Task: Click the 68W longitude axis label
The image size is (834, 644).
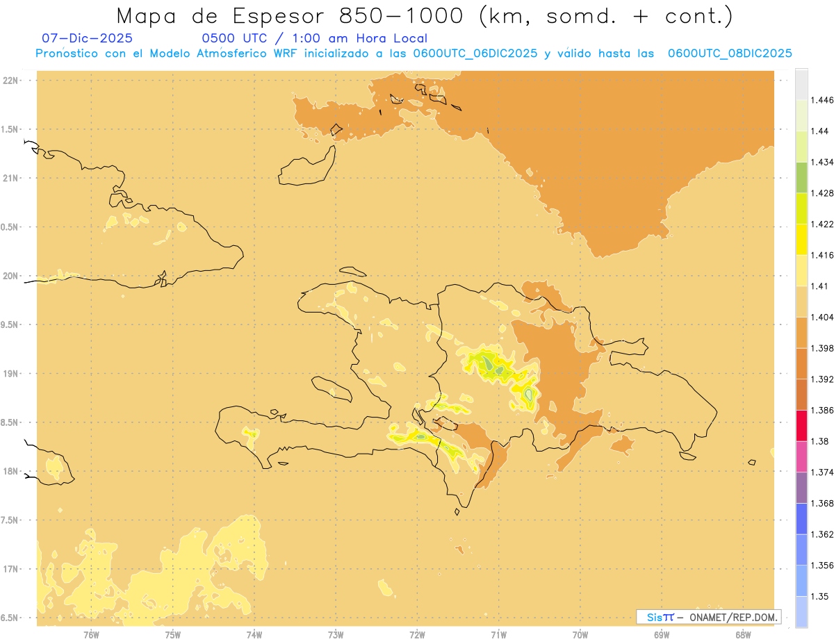Action: pyautogui.click(x=743, y=635)
